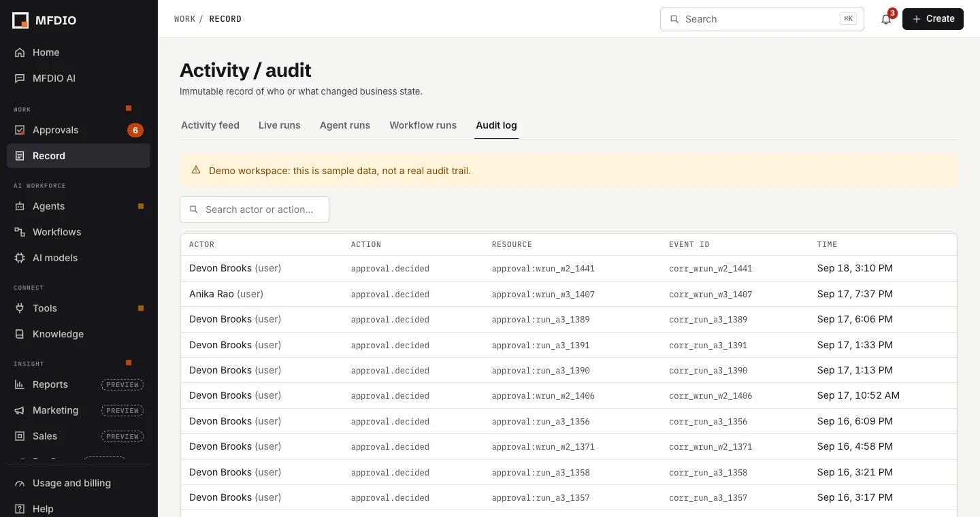
Task: Click the Agents robot icon
Action: pyautogui.click(x=20, y=206)
